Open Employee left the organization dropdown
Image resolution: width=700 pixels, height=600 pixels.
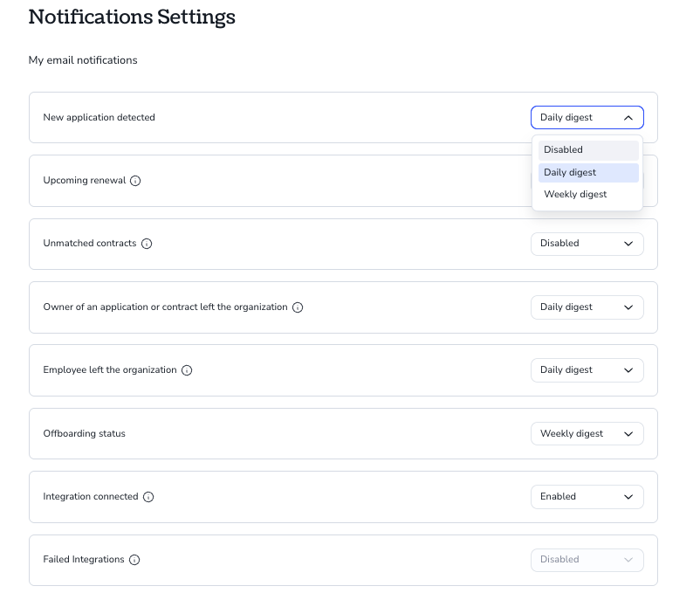587,370
